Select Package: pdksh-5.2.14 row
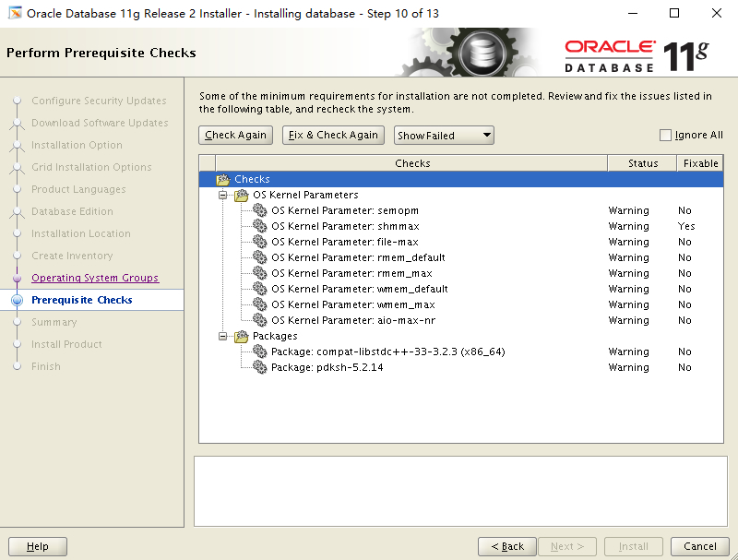 [x=461, y=367]
